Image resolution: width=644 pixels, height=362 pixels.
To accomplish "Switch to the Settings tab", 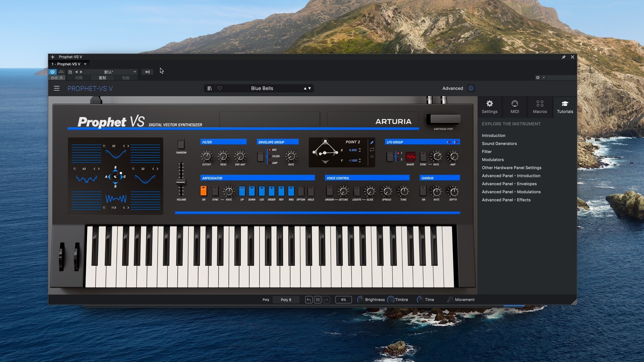I will [490, 107].
